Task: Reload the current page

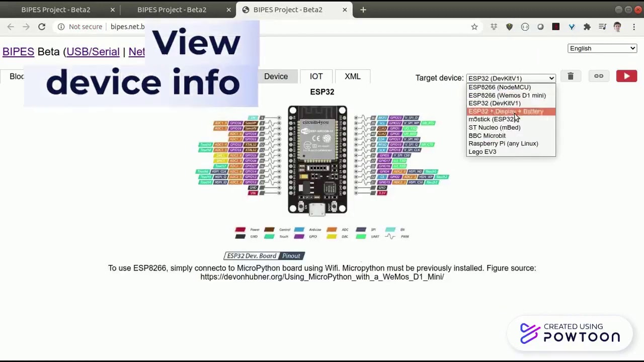Action: point(42,27)
